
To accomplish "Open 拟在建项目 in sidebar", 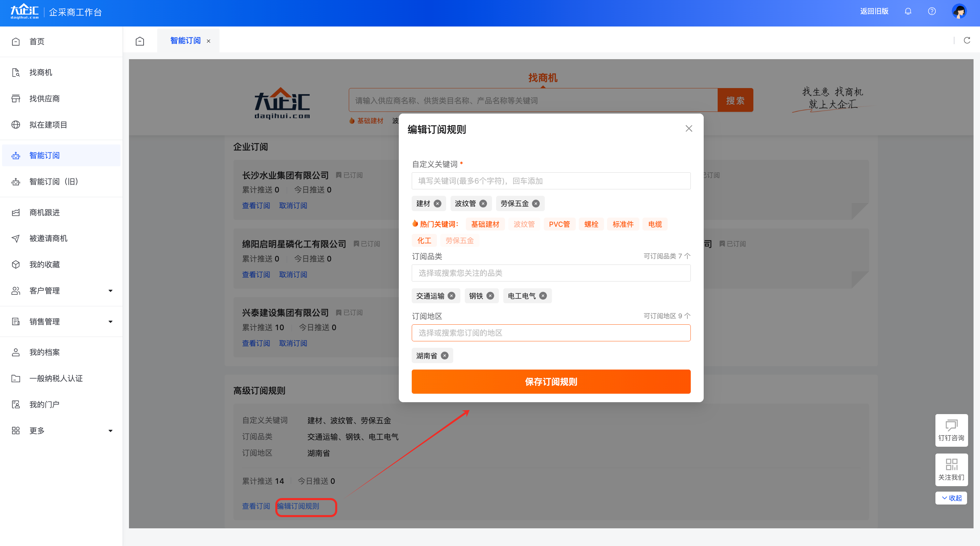I will [x=61, y=125].
